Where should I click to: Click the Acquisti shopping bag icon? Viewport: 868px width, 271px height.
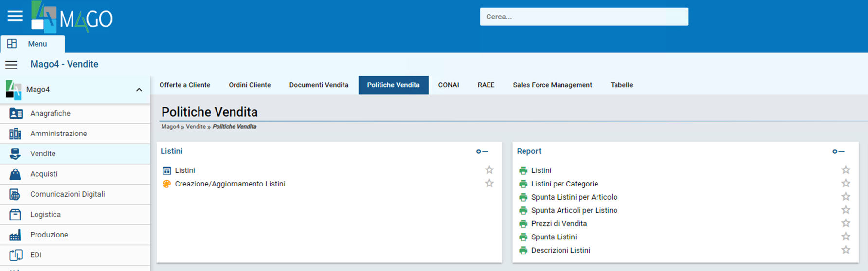[16, 174]
